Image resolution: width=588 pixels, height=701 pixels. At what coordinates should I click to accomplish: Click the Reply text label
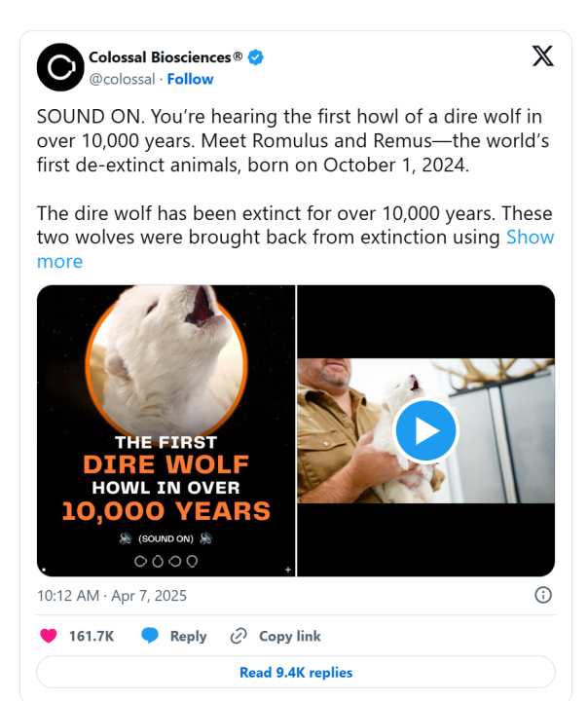[x=188, y=636]
